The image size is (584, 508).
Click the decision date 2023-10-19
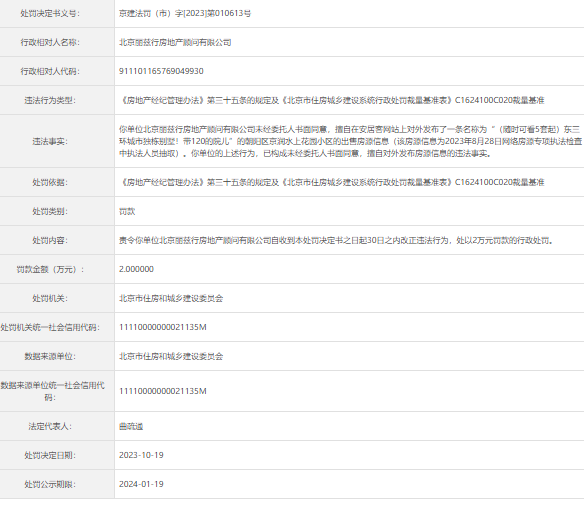[141, 455]
